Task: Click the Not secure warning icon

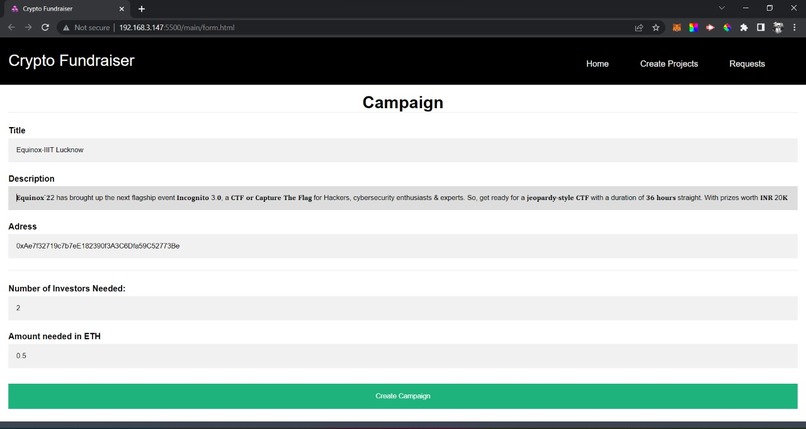Action: coord(66,28)
